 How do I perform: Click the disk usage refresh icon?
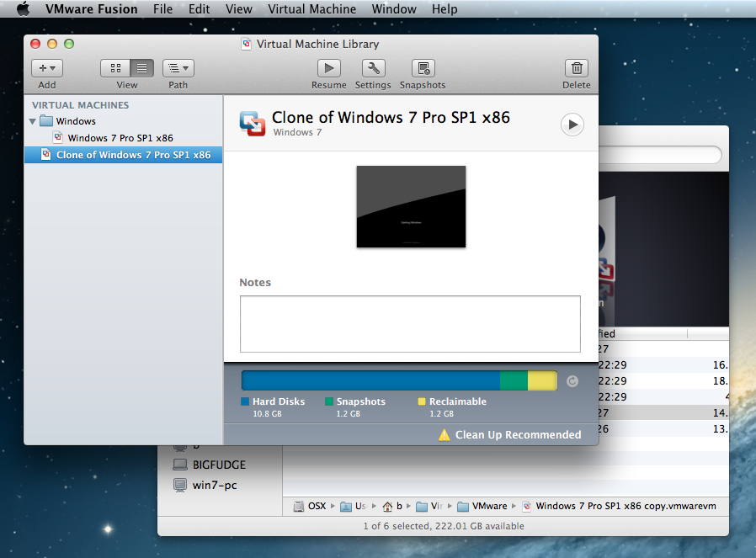coord(572,381)
